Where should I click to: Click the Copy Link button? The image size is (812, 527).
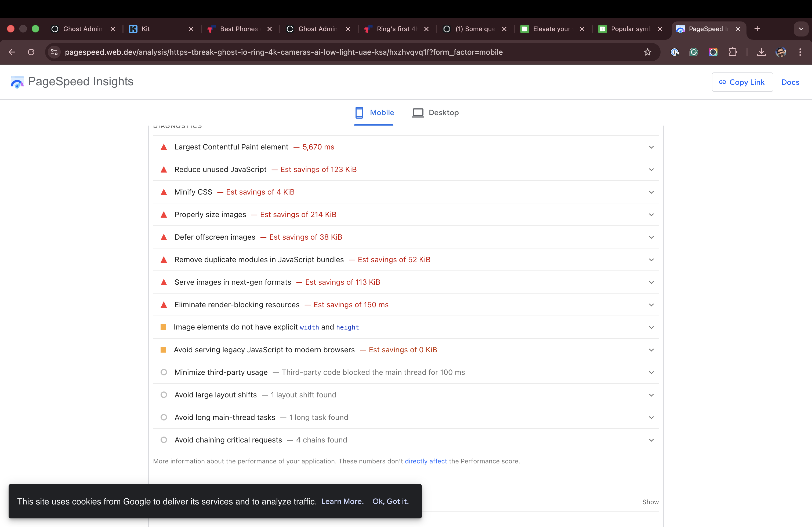(x=742, y=82)
